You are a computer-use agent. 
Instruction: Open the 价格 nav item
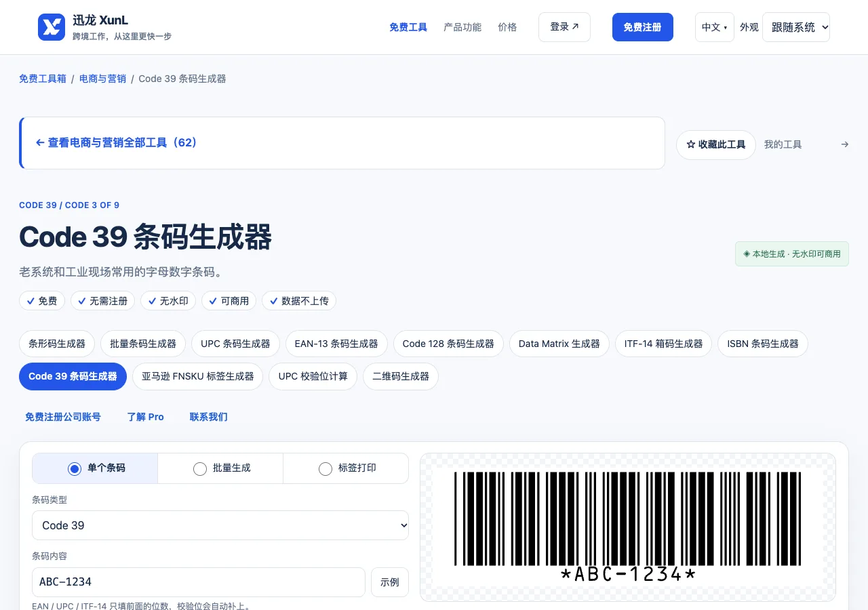pyautogui.click(x=507, y=27)
